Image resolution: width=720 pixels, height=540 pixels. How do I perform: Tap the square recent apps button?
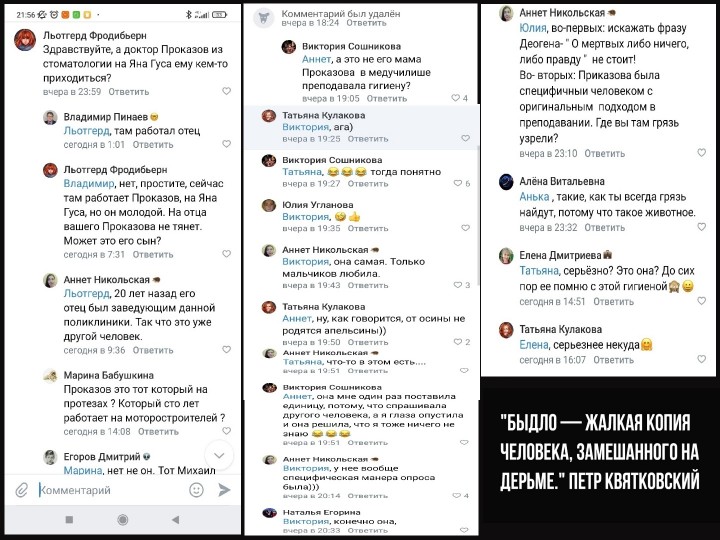pyautogui.click(x=69, y=519)
